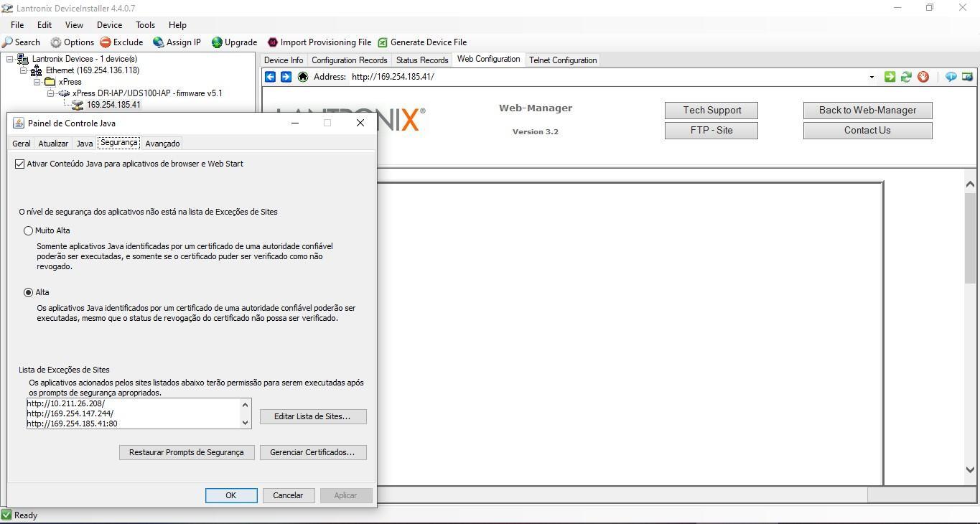The image size is (980, 524).
Task: Click Cancelar in the Java control panel
Action: pyautogui.click(x=288, y=495)
